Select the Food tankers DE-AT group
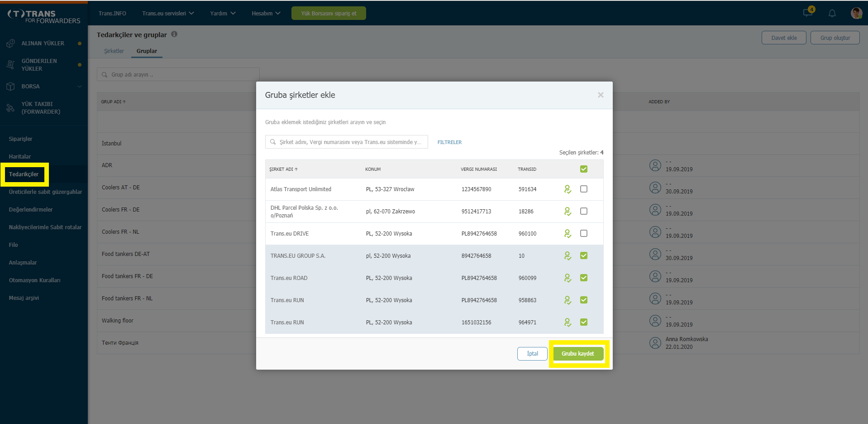 (126, 254)
